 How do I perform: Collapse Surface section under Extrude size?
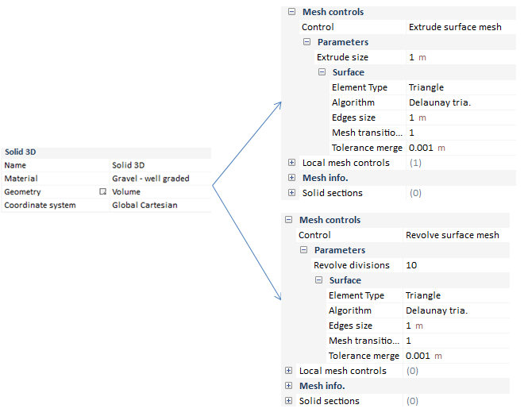322,72
